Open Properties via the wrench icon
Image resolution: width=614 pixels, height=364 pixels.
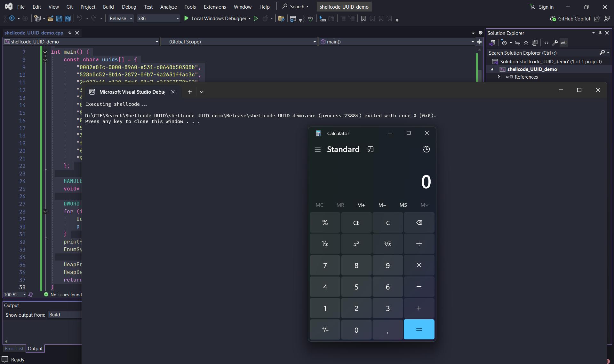point(555,43)
